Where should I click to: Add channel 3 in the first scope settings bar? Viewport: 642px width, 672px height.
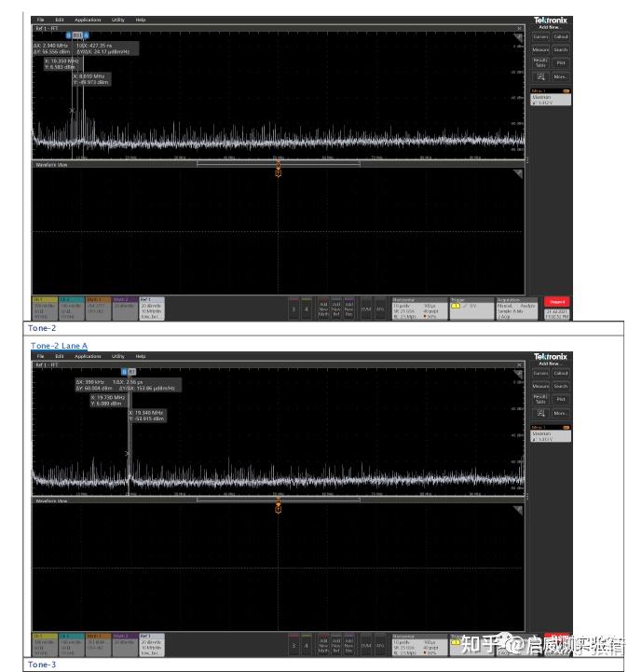coord(294,309)
